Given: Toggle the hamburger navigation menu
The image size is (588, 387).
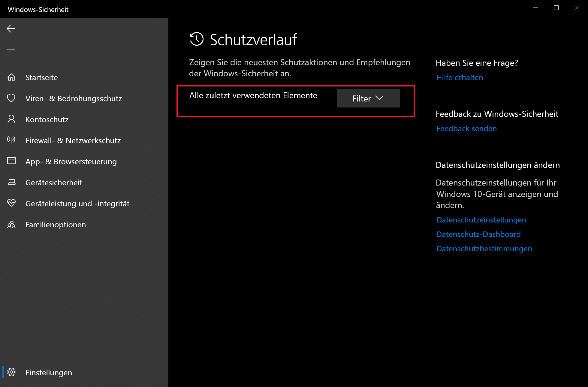Looking at the screenshot, I should [11, 52].
